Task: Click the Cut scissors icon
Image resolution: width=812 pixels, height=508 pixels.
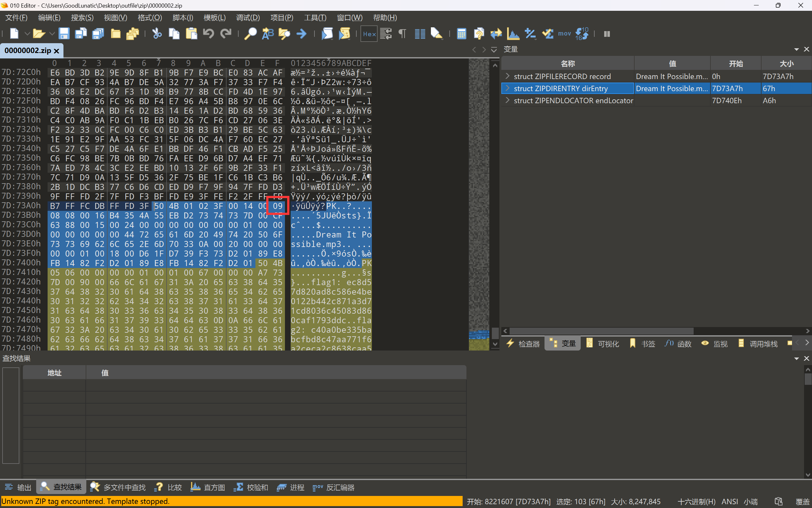Action: [x=157, y=34]
